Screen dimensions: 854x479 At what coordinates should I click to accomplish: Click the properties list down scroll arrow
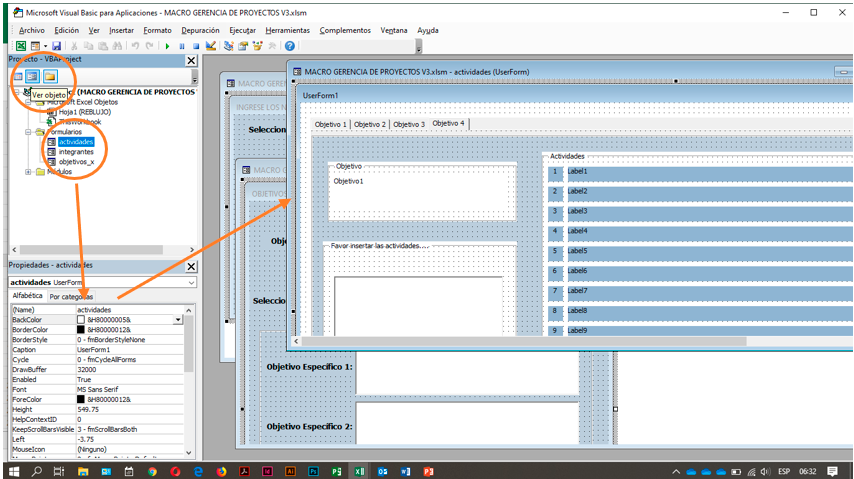[189, 452]
